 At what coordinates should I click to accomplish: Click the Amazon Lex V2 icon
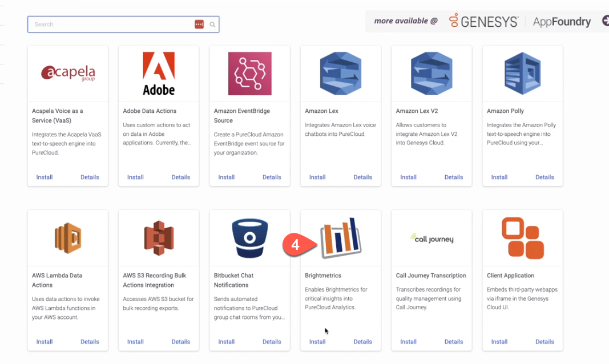click(x=431, y=74)
